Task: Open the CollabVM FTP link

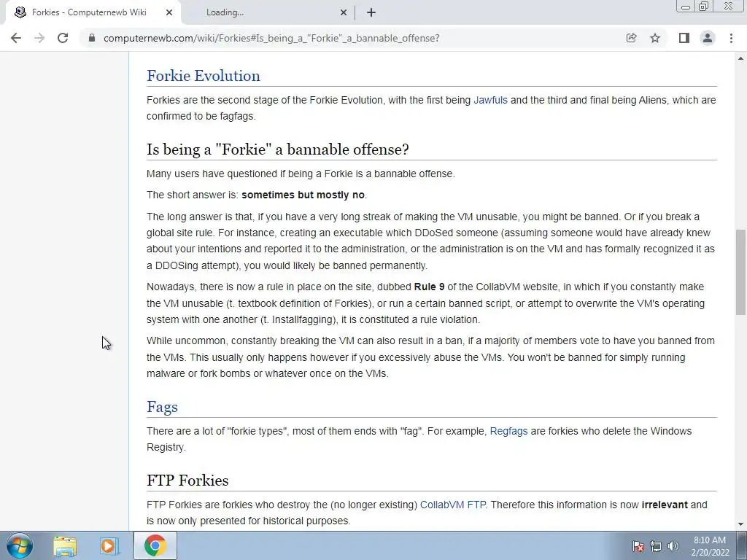Action: pos(452,505)
